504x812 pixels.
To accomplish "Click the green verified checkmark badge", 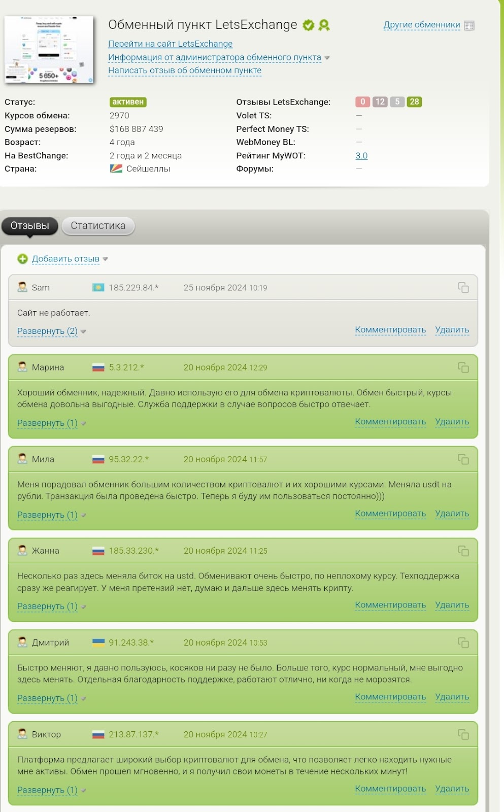I will coord(308,25).
